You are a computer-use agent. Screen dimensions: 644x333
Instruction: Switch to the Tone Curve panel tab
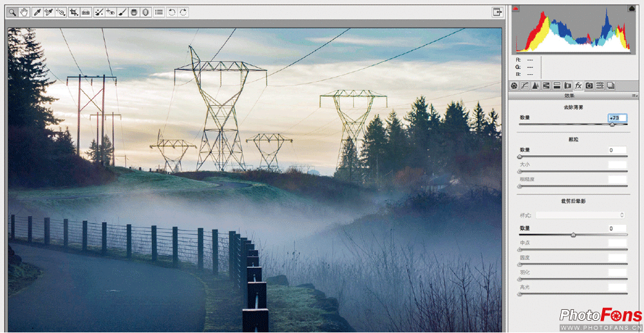point(525,86)
